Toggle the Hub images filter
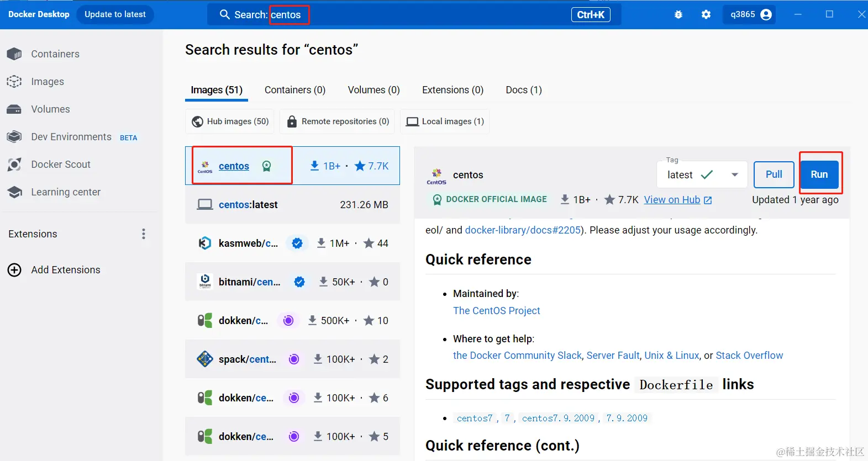 pos(230,121)
